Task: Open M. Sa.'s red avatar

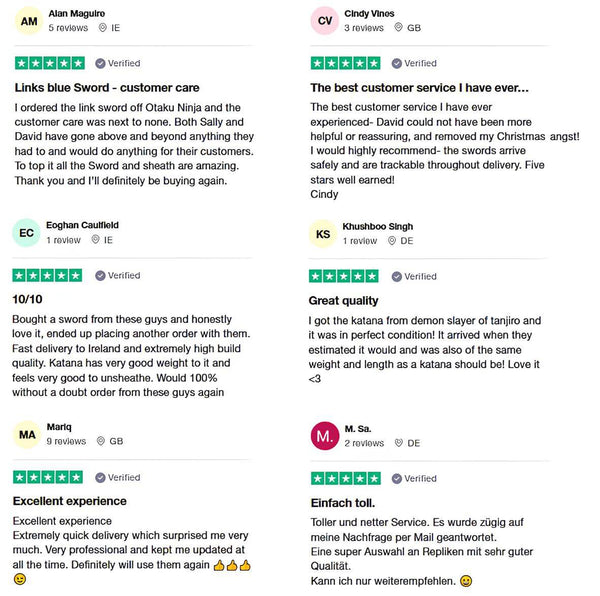Action: [324, 436]
